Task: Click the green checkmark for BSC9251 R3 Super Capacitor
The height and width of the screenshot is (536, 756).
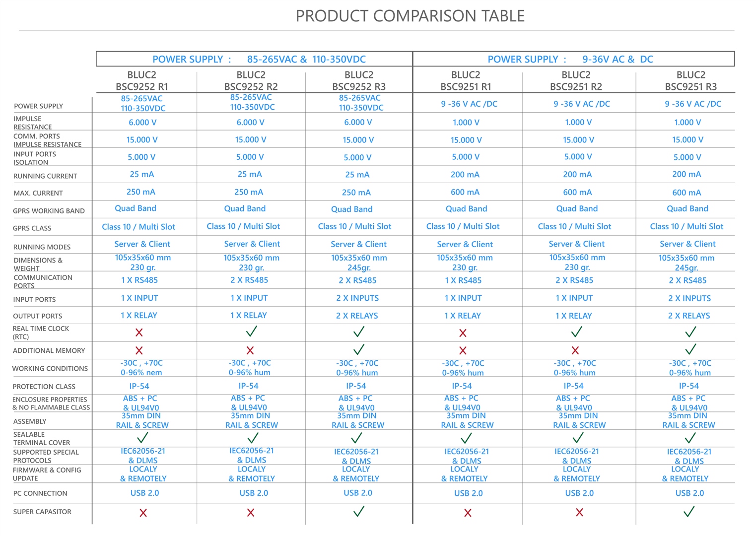Action: point(689,511)
